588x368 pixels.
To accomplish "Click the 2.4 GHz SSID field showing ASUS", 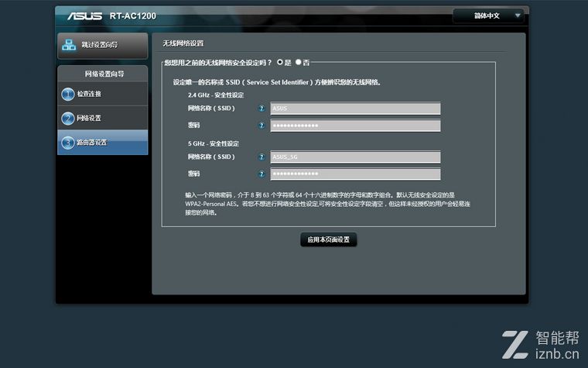I will [x=355, y=108].
